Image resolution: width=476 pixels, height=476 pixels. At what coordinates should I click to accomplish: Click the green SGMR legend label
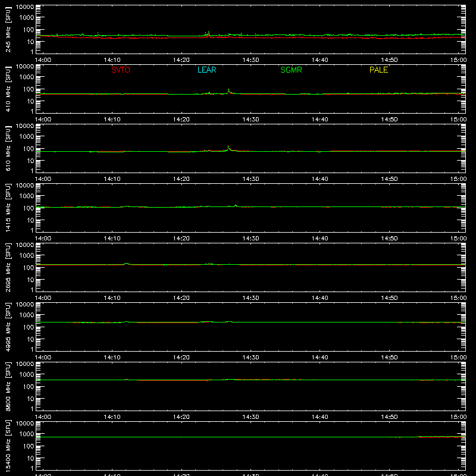[x=291, y=70]
